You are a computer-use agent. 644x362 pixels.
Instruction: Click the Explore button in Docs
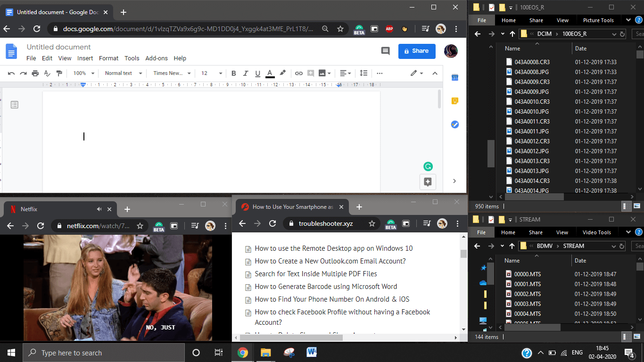click(428, 182)
